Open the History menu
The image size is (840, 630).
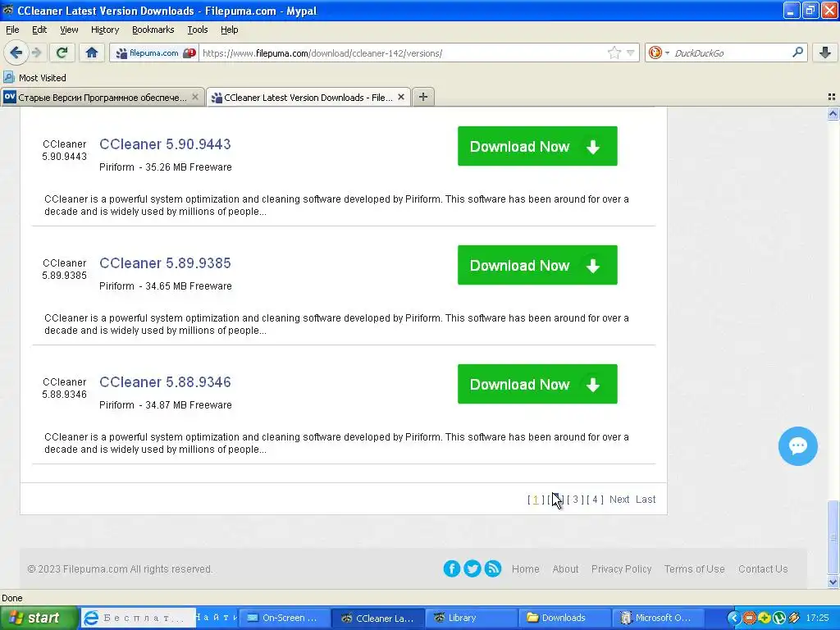(104, 30)
